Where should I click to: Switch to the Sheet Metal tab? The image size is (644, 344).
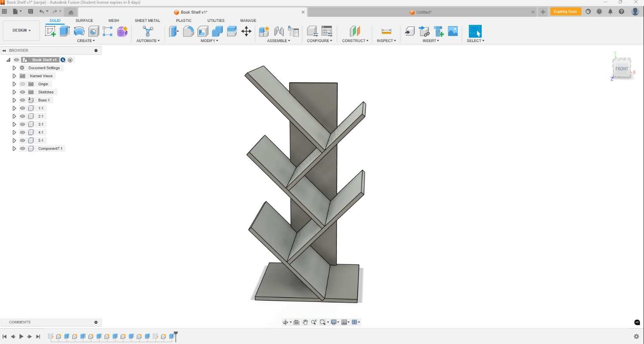click(x=147, y=21)
